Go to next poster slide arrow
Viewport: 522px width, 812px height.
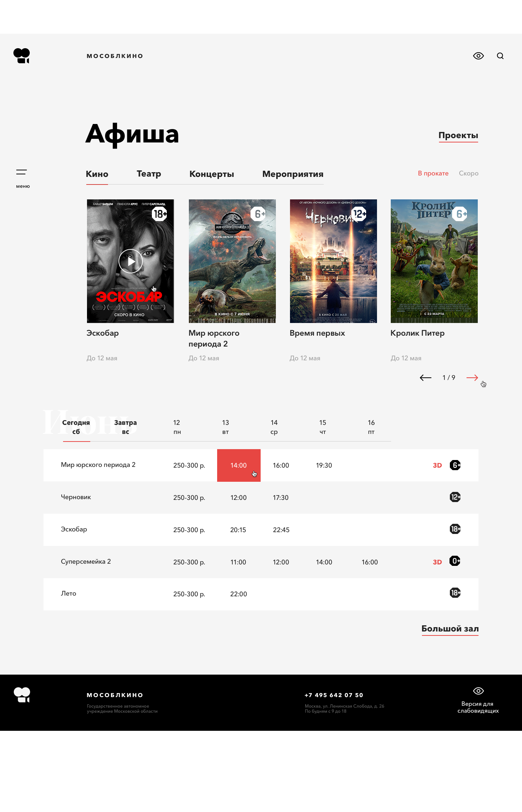pyautogui.click(x=472, y=378)
